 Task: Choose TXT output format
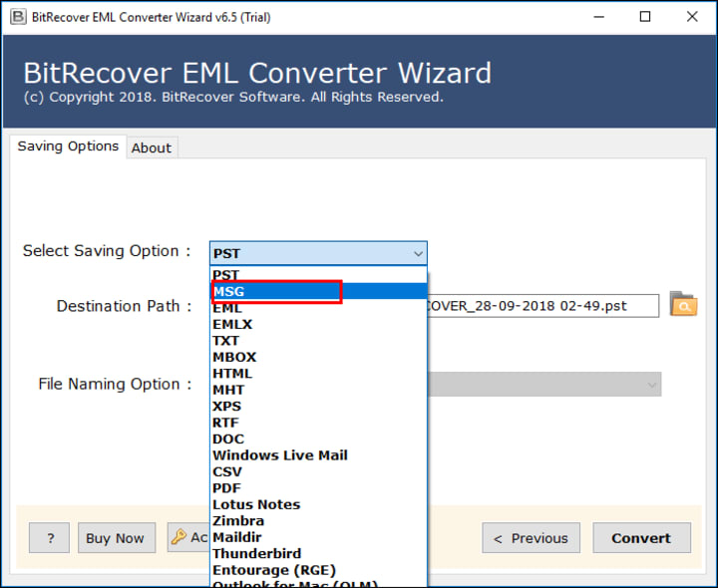318,341
